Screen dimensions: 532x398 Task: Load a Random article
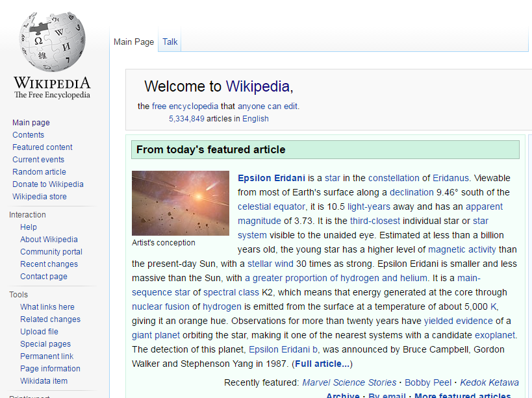pos(40,172)
